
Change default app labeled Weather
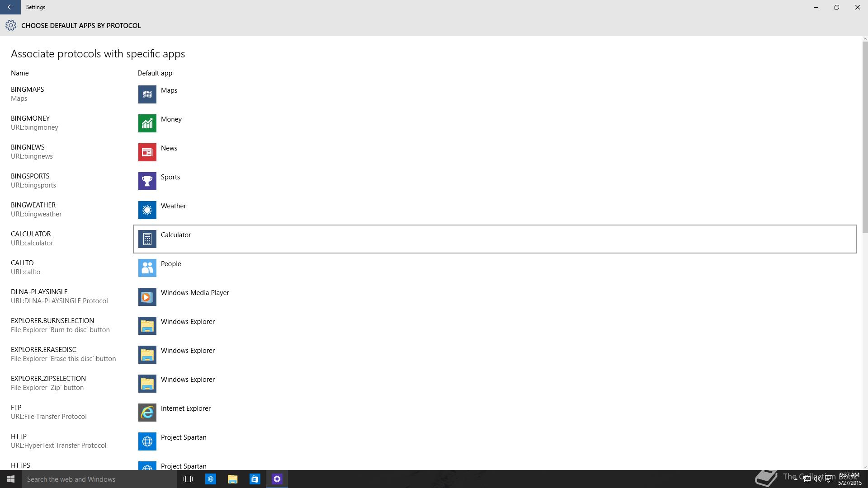[x=173, y=206]
